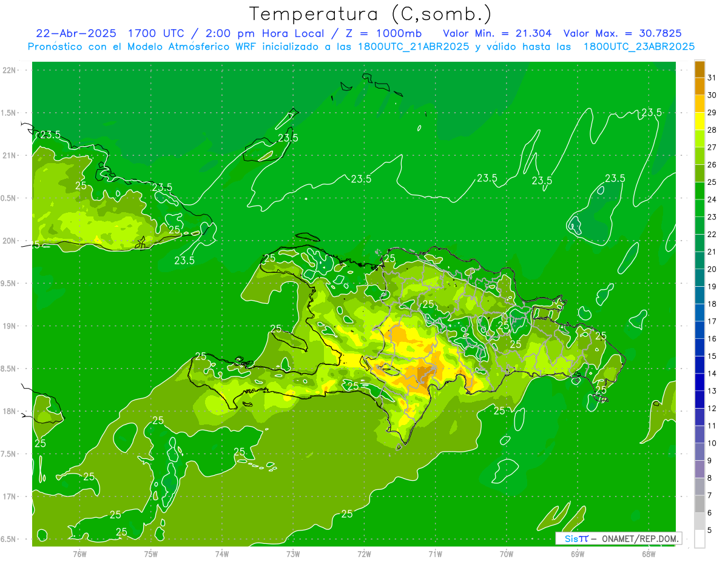
Task: Click the 20N latitude axis label
Action: pyautogui.click(x=8, y=241)
